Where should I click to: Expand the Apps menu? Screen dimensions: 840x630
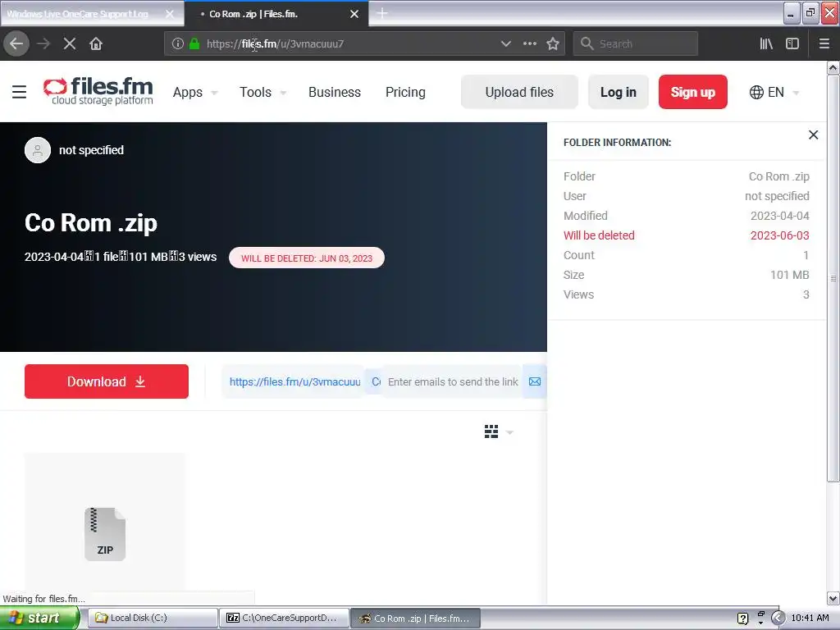click(195, 92)
